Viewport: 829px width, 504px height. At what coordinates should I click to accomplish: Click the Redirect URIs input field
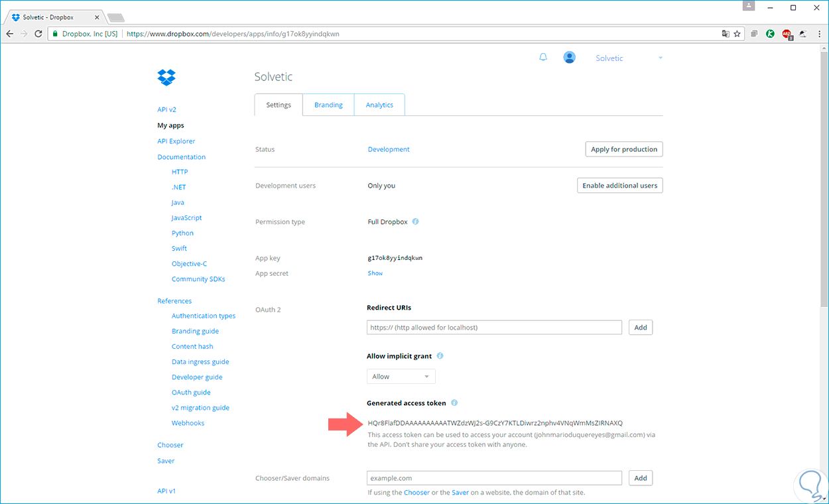coord(494,328)
